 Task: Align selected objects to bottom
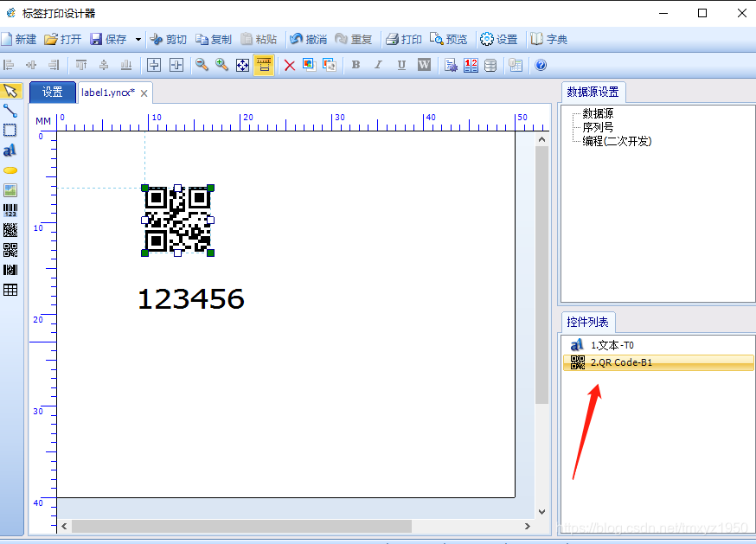coord(125,65)
